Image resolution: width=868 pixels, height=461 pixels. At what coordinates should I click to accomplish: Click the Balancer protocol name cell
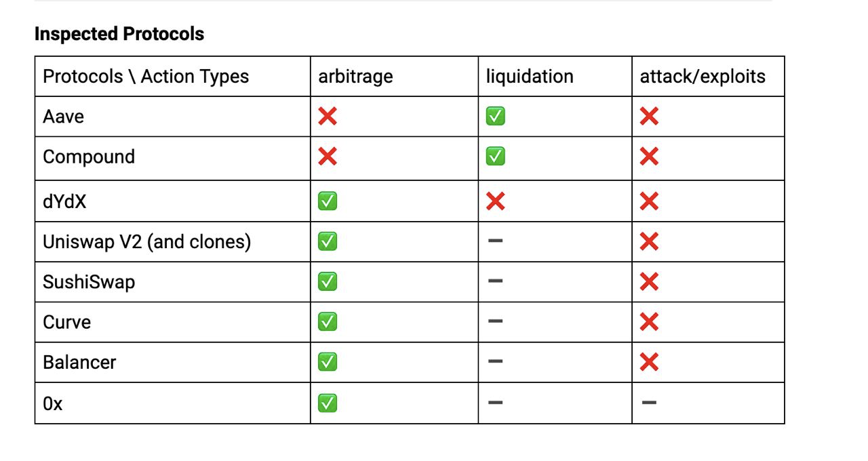(x=79, y=362)
